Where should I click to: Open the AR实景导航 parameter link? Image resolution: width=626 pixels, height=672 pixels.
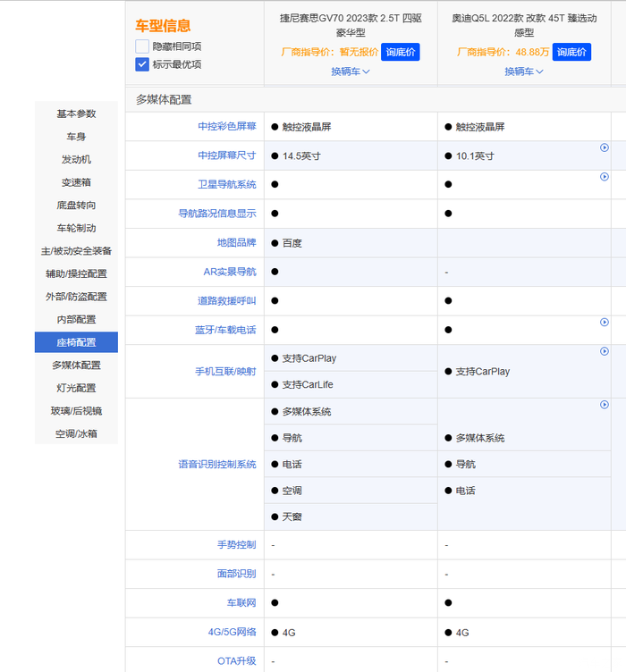tap(229, 272)
